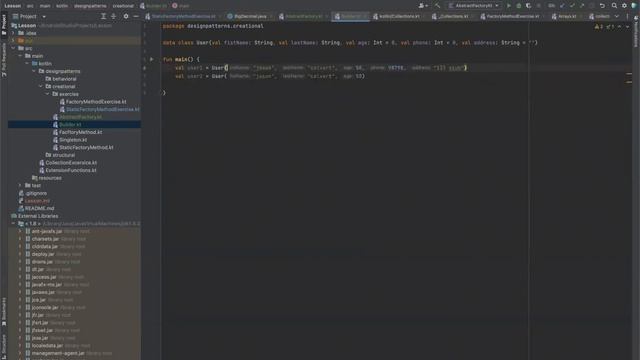Collapse the 1.8 JDK library node

pyautogui.click(x=14, y=224)
